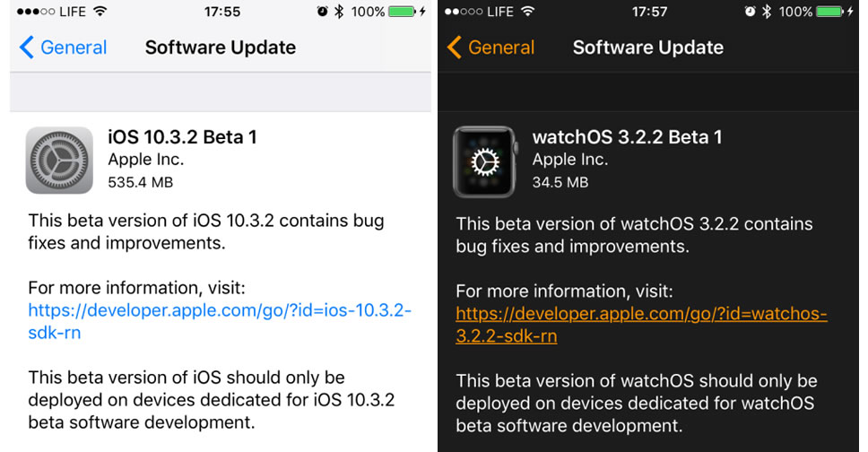Tap the Wi-Fi icon in light status bar

(x=100, y=12)
